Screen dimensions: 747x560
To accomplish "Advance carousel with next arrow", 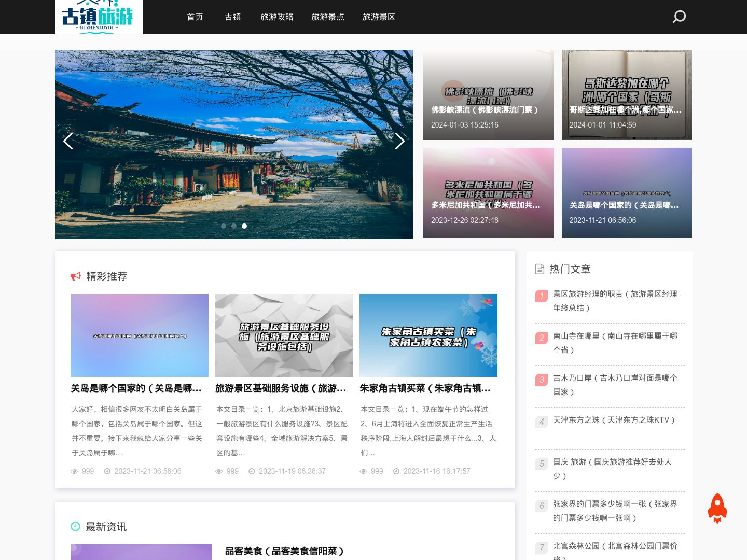I will (399, 141).
